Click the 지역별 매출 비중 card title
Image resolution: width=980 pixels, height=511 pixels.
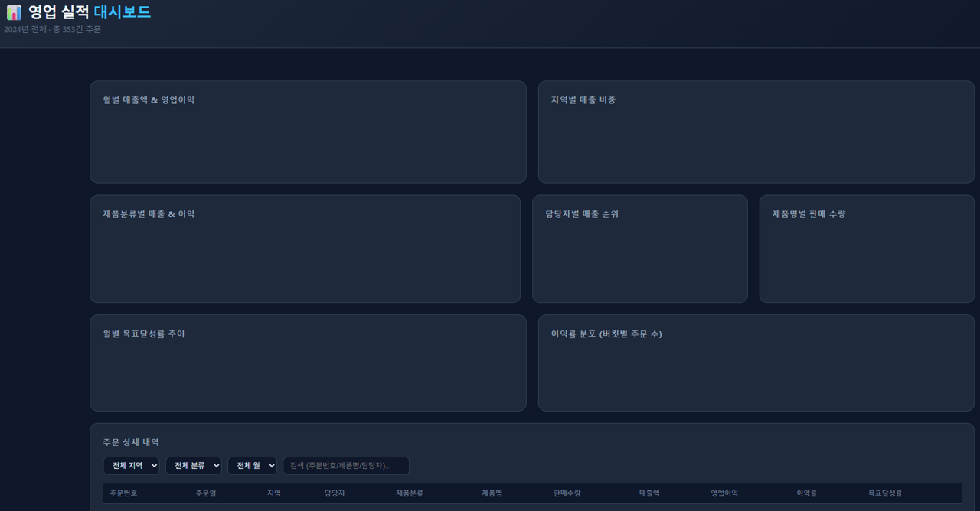(x=583, y=100)
